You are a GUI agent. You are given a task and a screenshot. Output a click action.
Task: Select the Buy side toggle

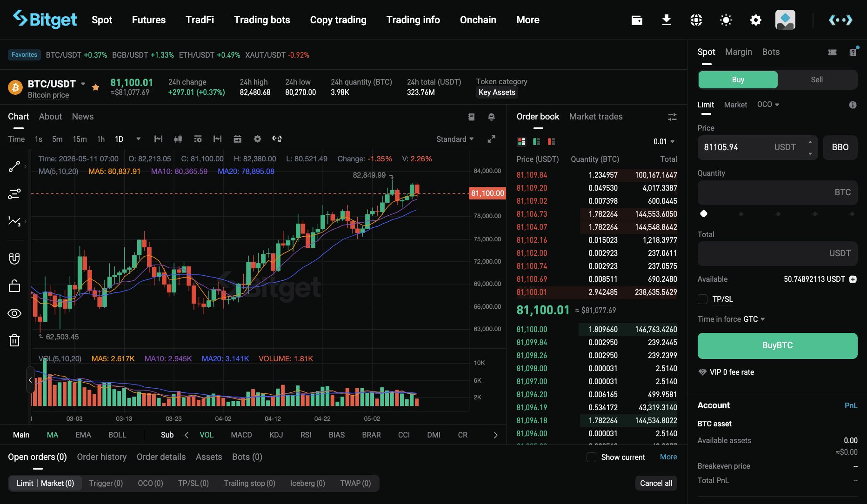(x=738, y=80)
